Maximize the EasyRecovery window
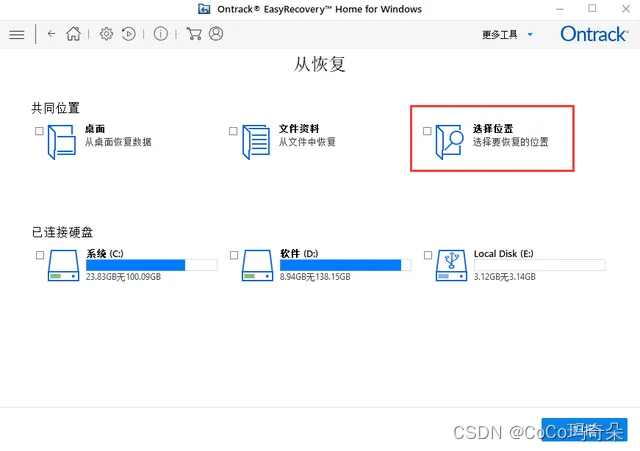 tap(592, 8)
